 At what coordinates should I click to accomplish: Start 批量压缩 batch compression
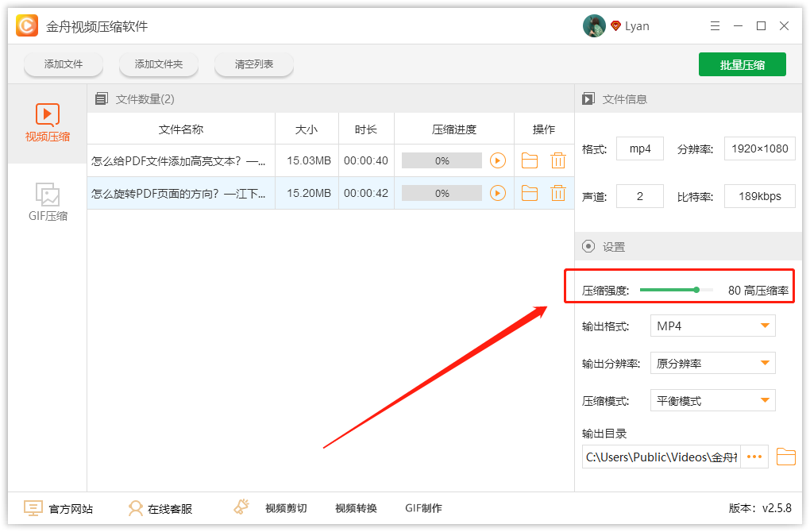tap(742, 64)
